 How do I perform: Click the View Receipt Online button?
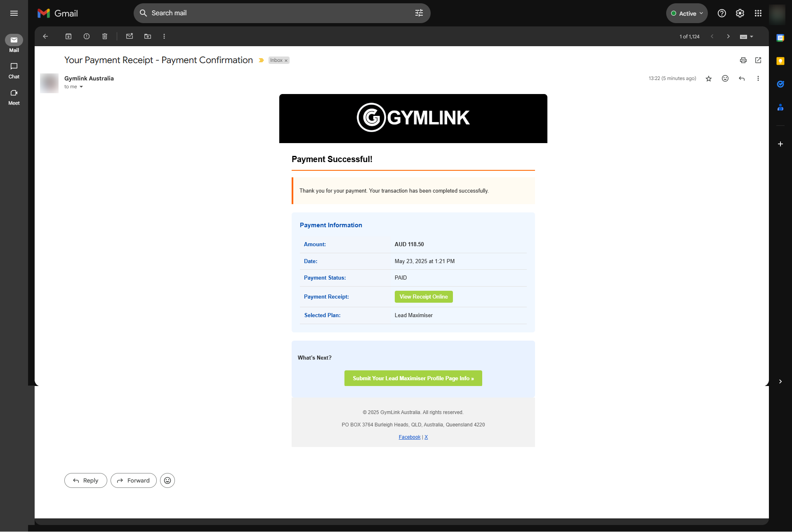point(424,297)
